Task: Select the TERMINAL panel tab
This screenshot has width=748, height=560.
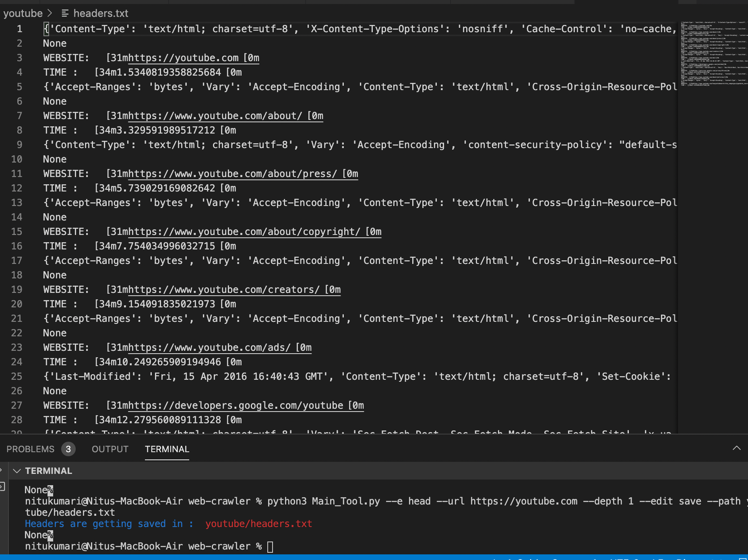Action: point(167,449)
